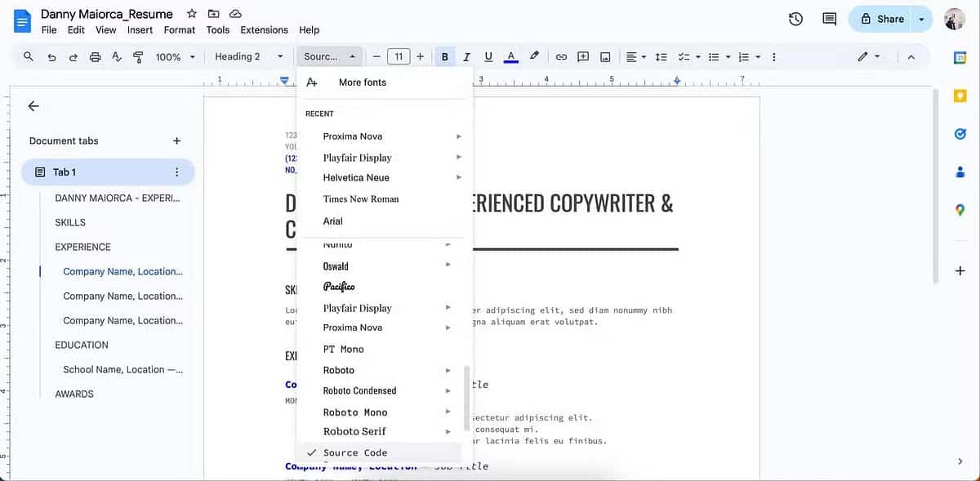Toggle bold formatting
Image resolution: width=980 pixels, height=481 pixels.
point(445,57)
